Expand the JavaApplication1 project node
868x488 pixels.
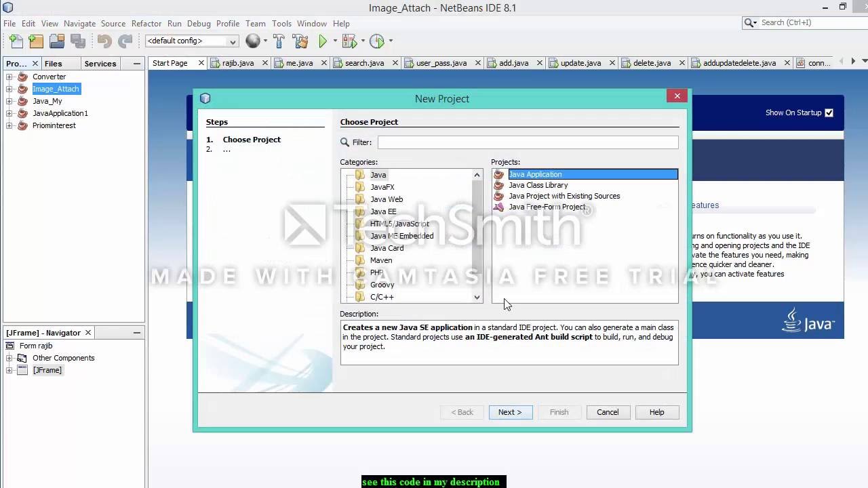(9, 113)
